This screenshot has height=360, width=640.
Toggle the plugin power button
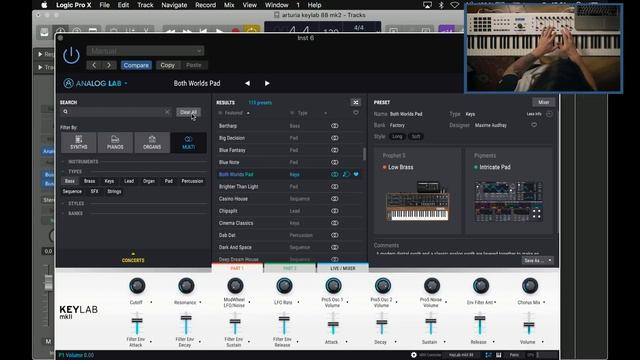71,56
